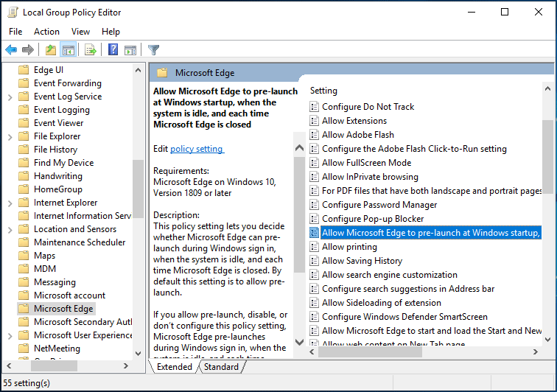Click the settings list scroll right arrow
Screen dimensions: 557x392
tap(536, 351)
